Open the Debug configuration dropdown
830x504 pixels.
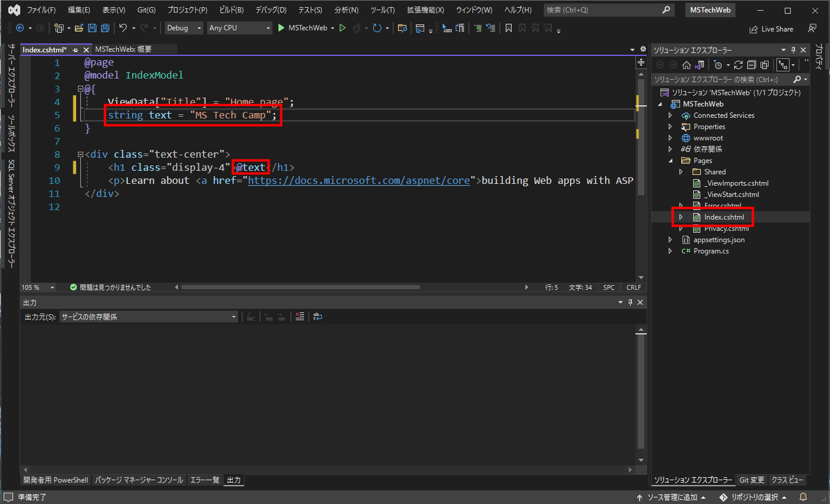[184, 28]
